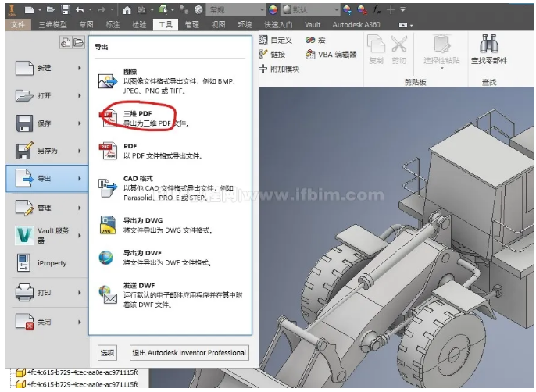Click the 选项 options button
The width and height of the screenshot is (536, 392).
[x=107, y=353]
